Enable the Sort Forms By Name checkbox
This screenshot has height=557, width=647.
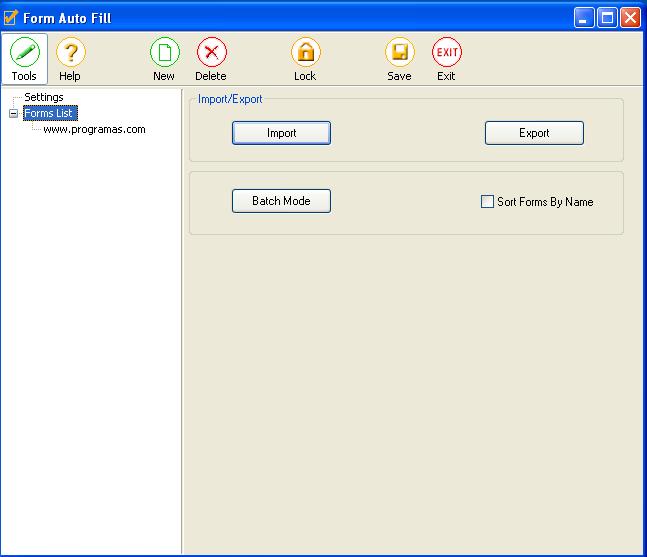point(487,202)
